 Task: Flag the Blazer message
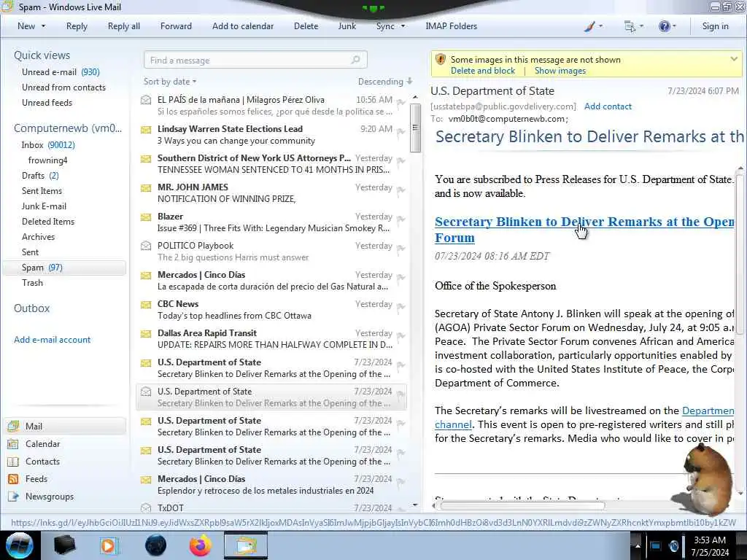coord(401,219)
